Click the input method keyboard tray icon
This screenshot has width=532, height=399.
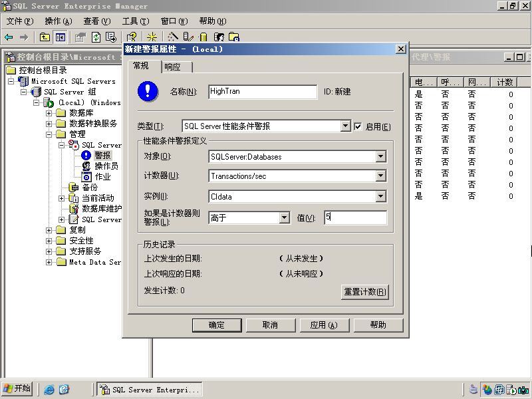click(474, 390)
